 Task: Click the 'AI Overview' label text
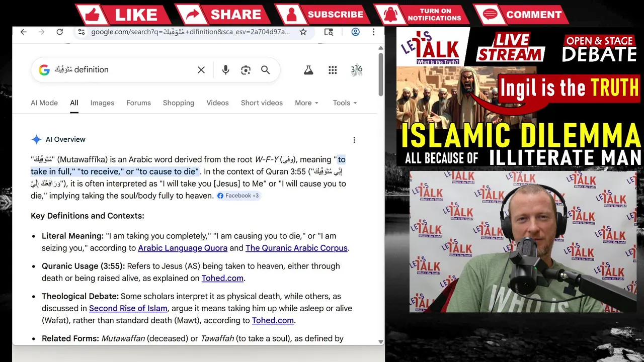65,140
